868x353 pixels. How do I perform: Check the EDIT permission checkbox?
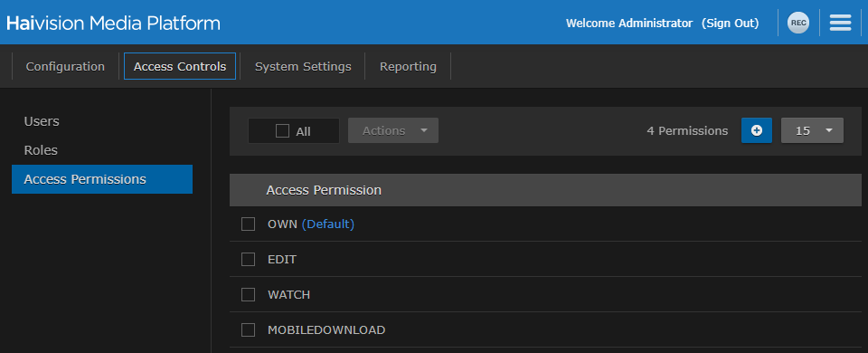tap(248, 260)
